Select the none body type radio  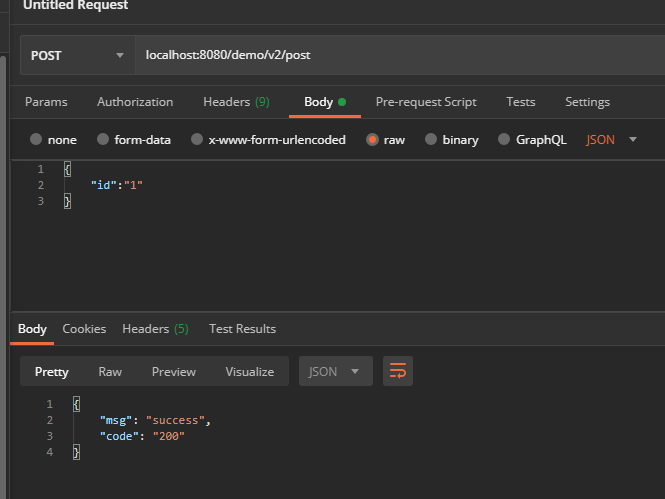point(36,139)
